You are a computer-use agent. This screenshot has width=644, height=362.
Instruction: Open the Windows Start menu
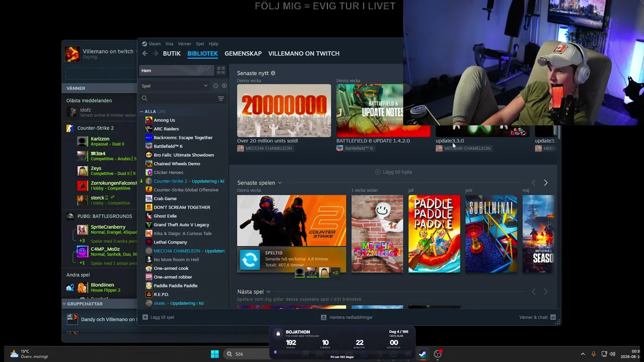(x=215, y=354)
